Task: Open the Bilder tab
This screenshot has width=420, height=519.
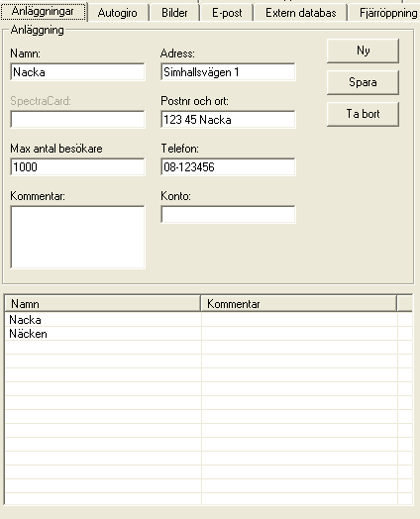Action: (174, 13)
